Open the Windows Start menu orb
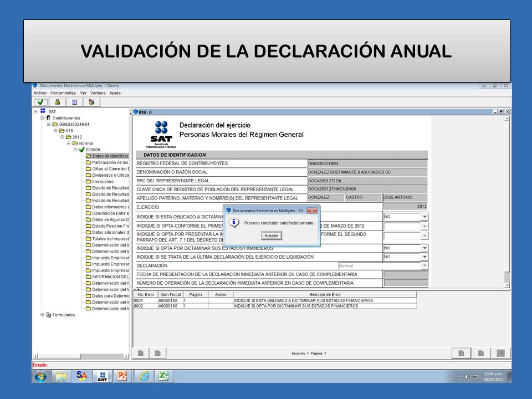532x399 pixels. [40, 376]
